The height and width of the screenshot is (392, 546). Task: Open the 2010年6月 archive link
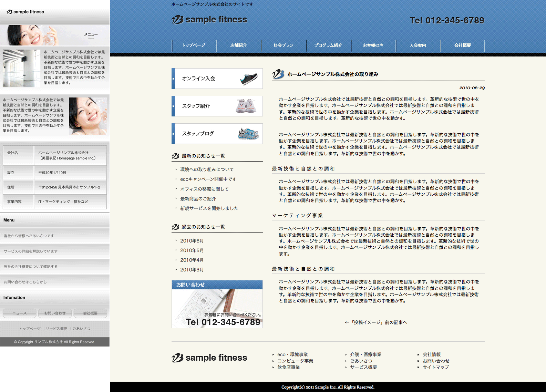(192, 241)
